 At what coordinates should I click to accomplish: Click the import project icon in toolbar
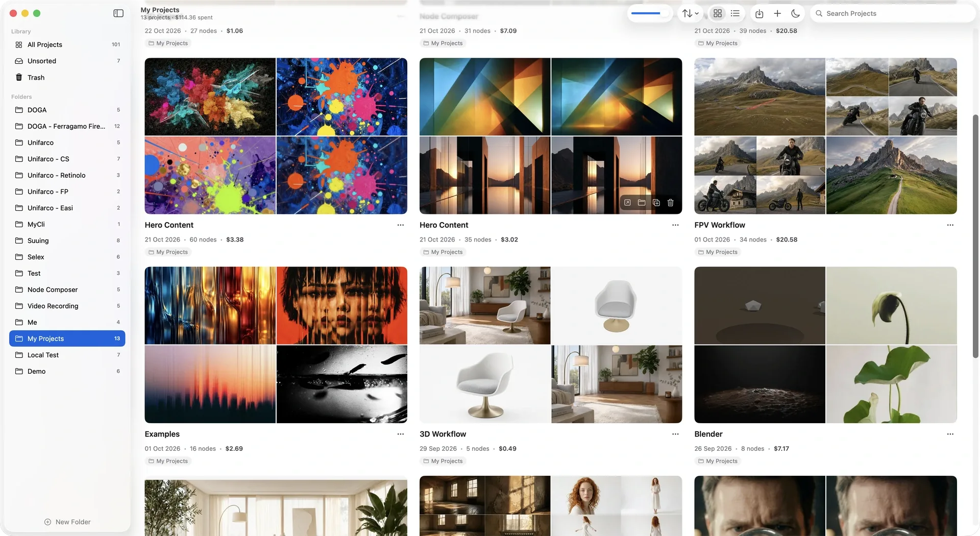coord(759,14)
